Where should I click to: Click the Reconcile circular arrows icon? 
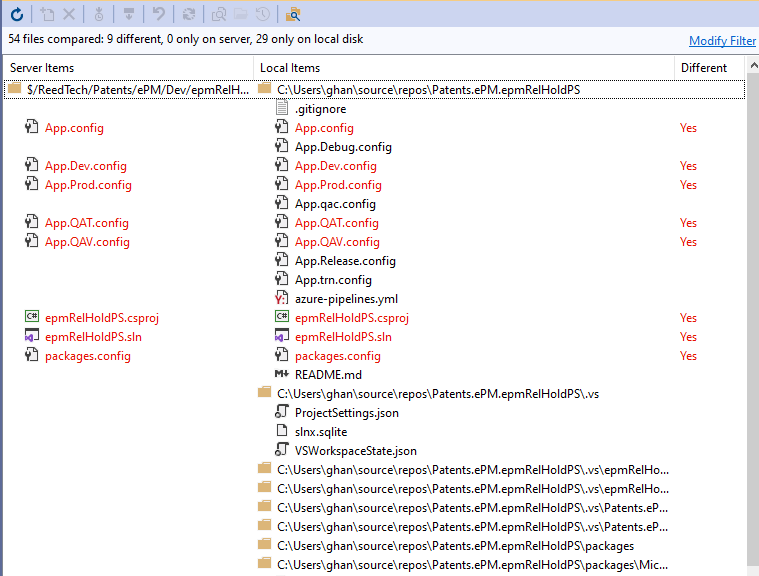click(x=189, y=15)
